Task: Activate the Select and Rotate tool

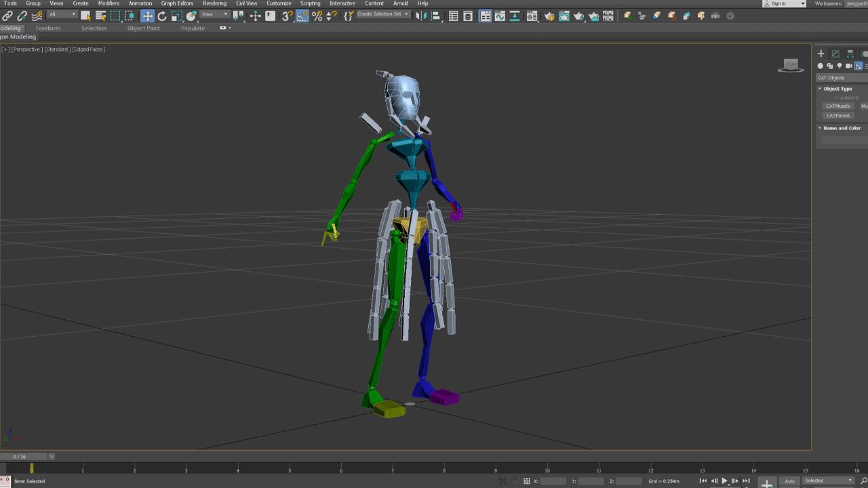Action: coord(161,16)
